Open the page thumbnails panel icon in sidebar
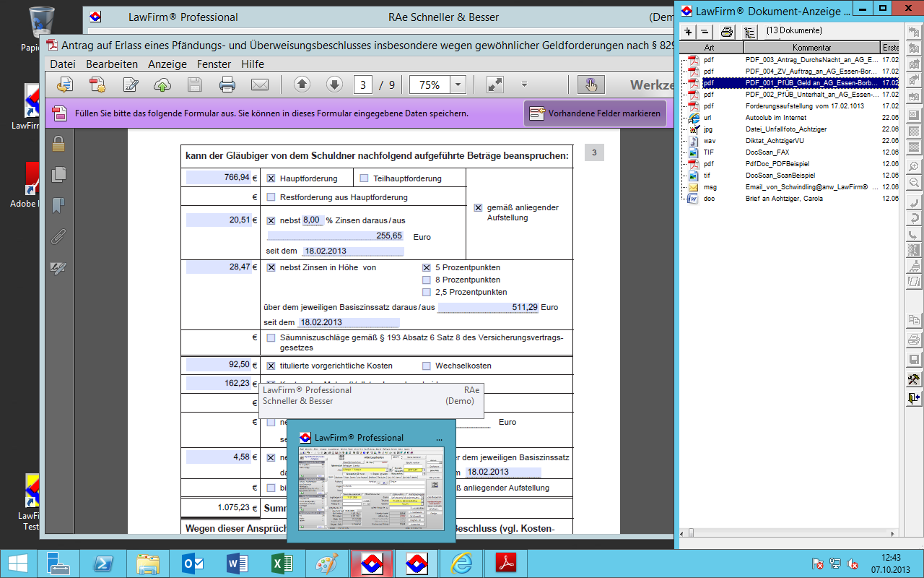 58,174
